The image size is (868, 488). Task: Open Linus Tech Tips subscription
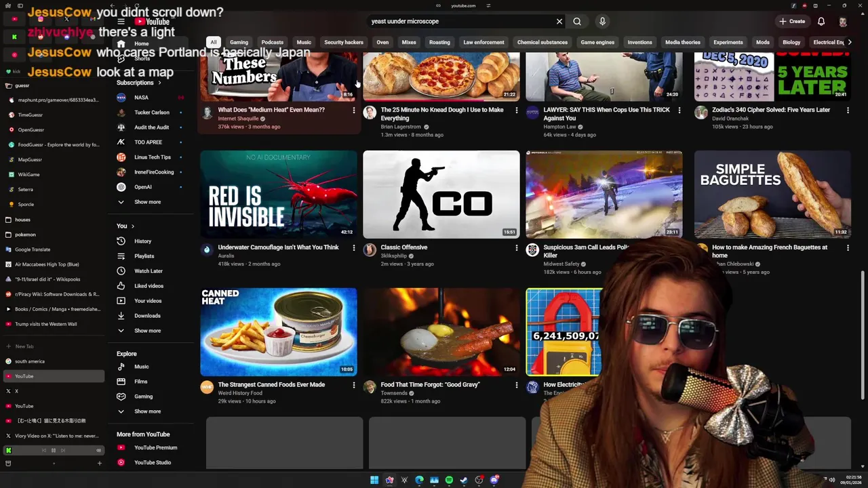pos(153,157)
